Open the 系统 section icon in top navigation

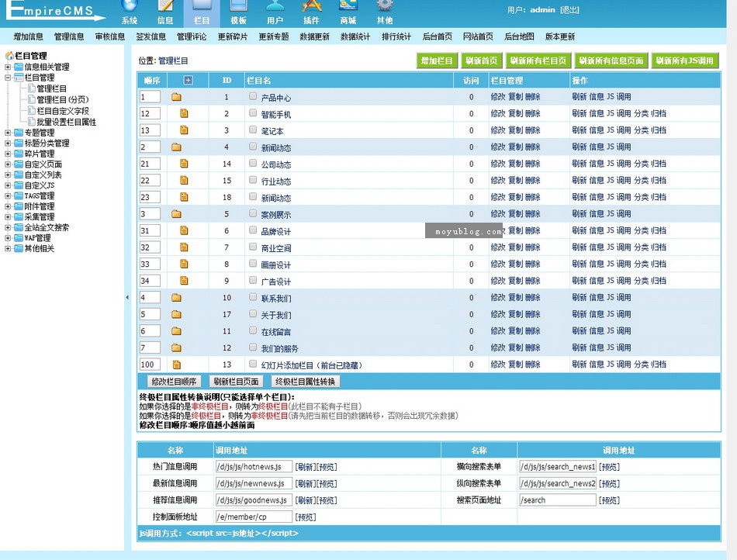130,5
